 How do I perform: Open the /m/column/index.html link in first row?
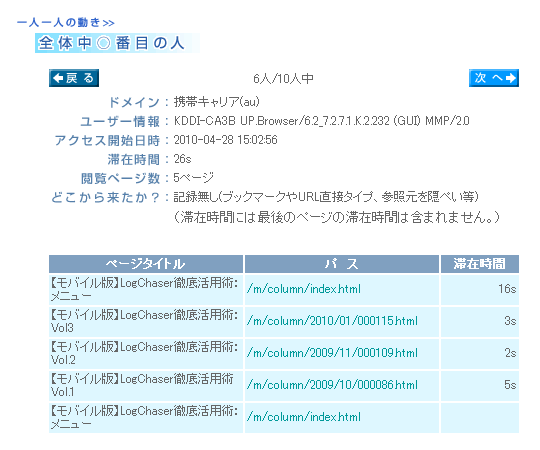(303, 289)
